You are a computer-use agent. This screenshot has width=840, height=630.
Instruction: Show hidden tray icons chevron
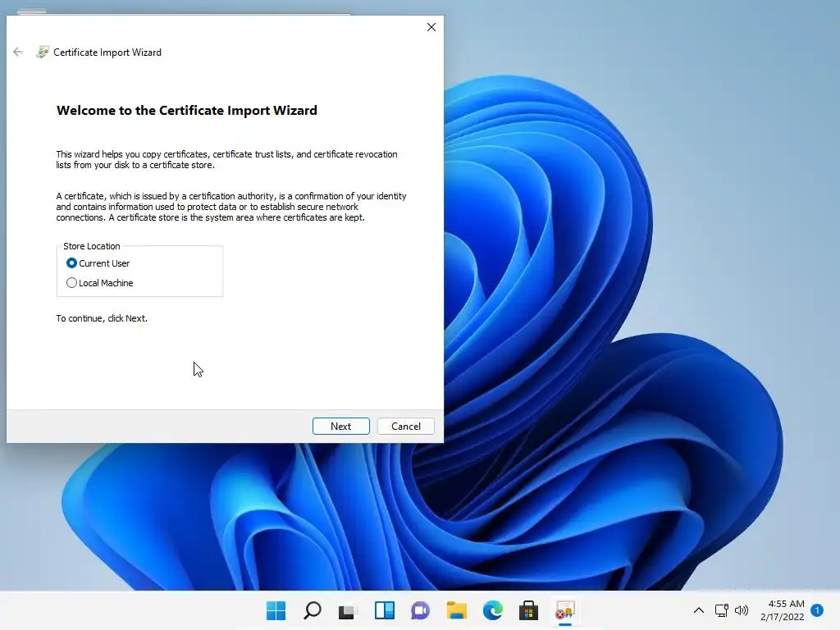pyautogui.click(x=699, y=610)
